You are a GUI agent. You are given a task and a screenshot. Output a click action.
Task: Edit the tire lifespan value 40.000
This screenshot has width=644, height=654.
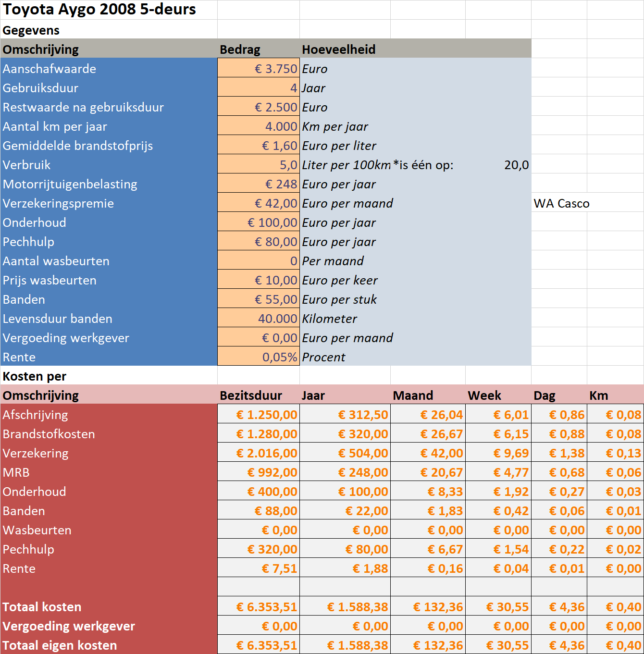click(x=259, y=318)
